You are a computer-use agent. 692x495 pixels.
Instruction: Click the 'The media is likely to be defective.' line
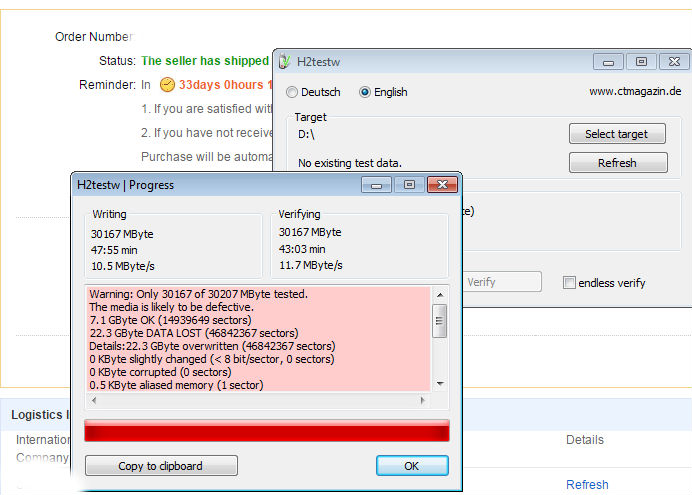(x=171, y=307)
